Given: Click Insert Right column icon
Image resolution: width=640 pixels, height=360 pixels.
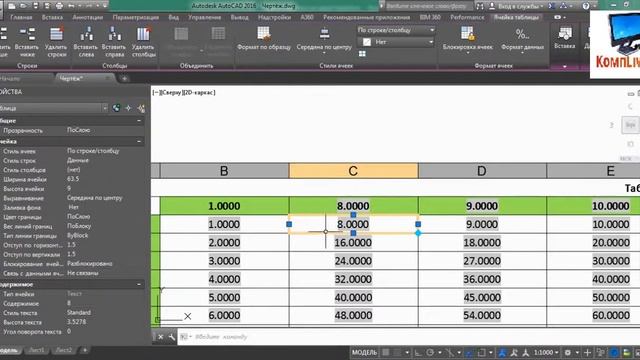Looking at the screenshot, I should pyautogui.click(x=114, y=34).
